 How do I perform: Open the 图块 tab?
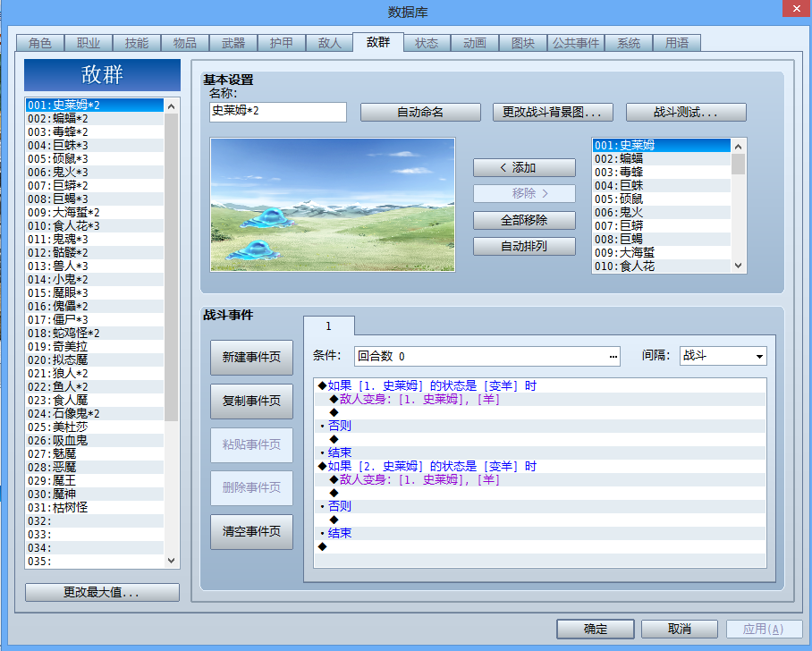click(x=523, y=43)
